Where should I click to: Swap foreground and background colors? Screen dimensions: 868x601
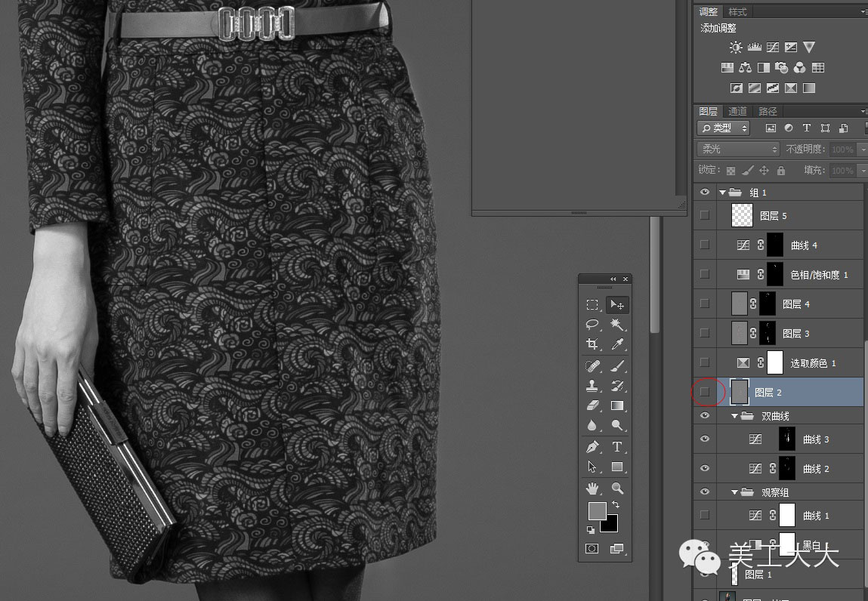pos(616,504)
